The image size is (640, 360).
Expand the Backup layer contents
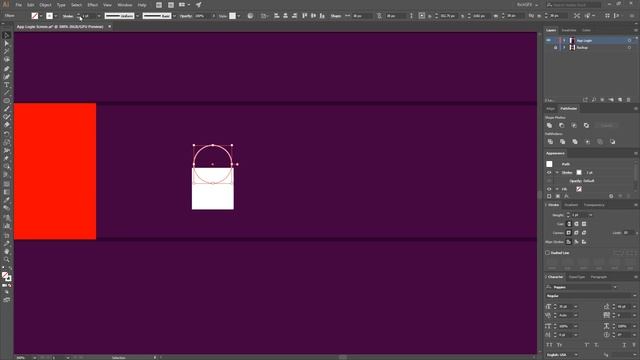564,48
